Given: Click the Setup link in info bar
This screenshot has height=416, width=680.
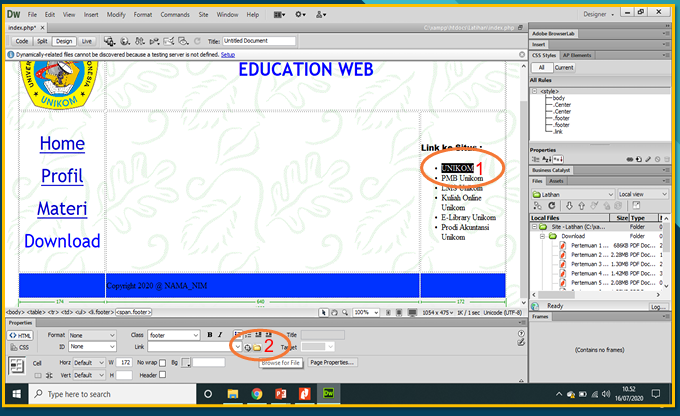Looking at the screenshot, I should tap(228, 54).
